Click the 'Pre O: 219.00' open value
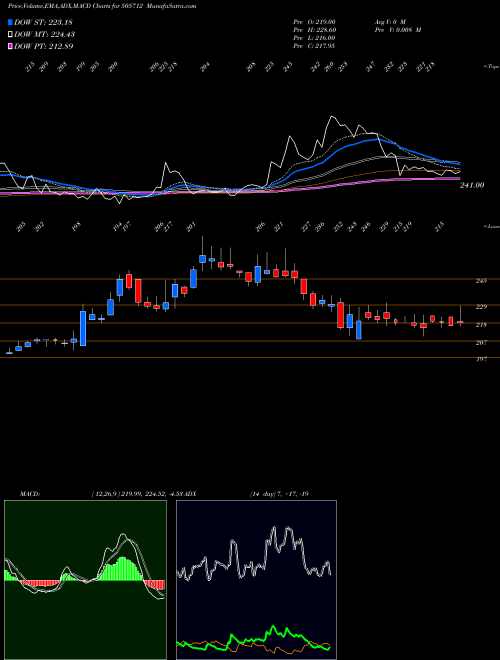This screenshot has height=660, width=500. (x=314, y=22)
